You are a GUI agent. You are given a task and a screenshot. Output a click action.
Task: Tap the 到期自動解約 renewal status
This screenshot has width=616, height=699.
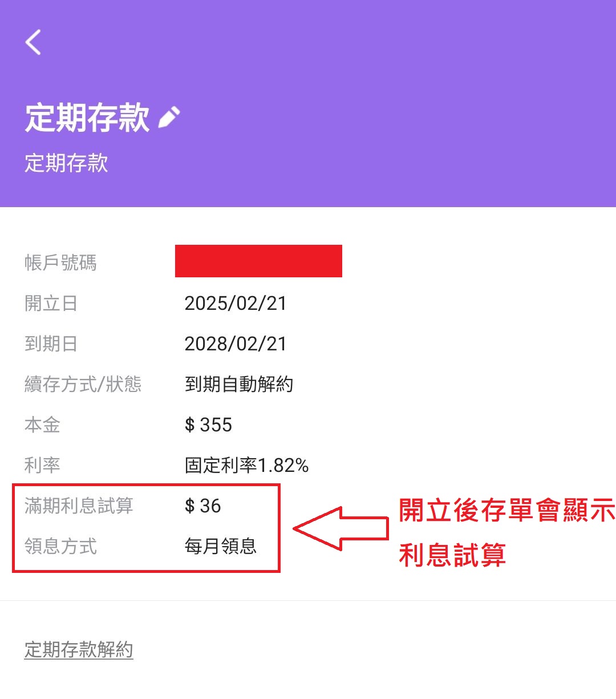239,384
